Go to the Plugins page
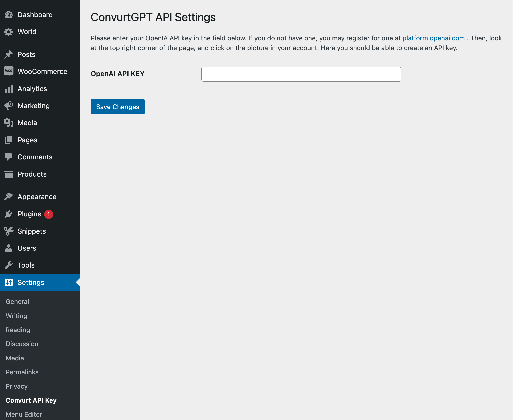 (x=40, y=214)
